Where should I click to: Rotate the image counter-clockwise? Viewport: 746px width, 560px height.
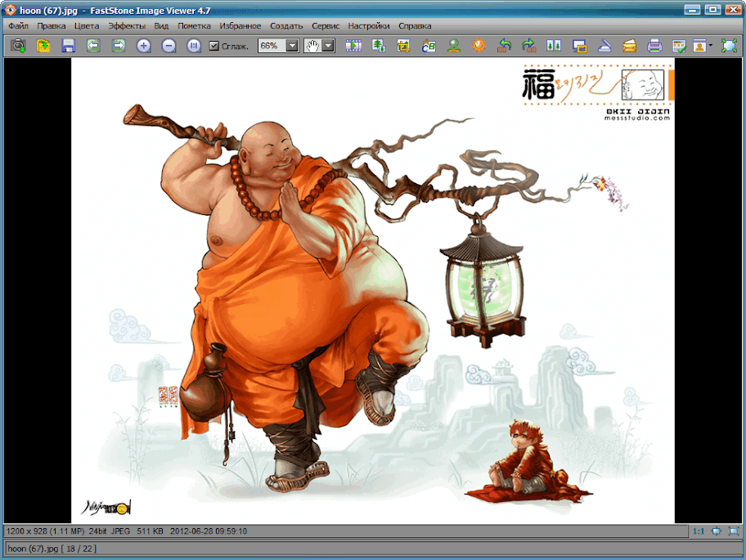coord(505,46)
